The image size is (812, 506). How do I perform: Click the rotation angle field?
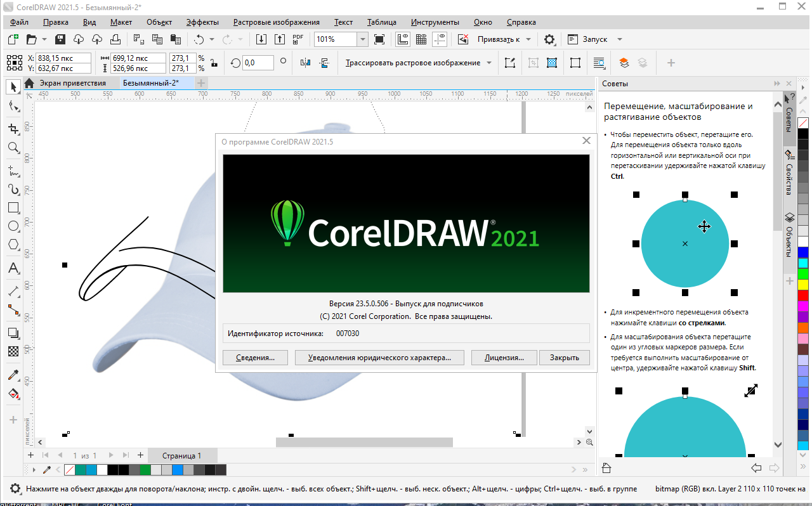tap(258, 63)
